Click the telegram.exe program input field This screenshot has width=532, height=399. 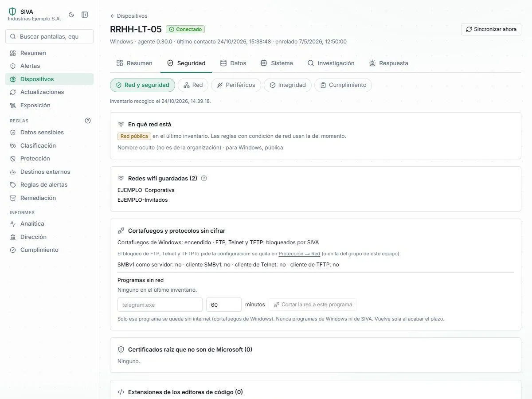(x=160, y=305)
